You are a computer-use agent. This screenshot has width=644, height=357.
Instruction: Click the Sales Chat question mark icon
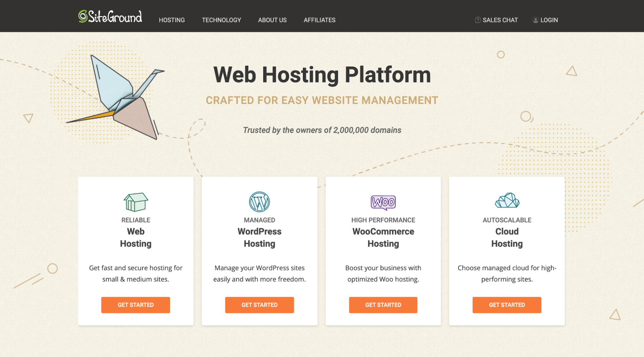click(x=478, y=20)
